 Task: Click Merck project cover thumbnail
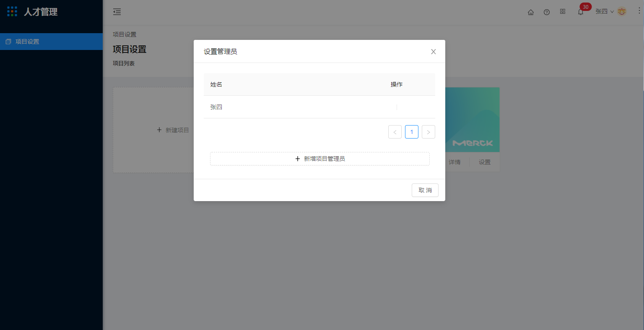pos(473,120)
